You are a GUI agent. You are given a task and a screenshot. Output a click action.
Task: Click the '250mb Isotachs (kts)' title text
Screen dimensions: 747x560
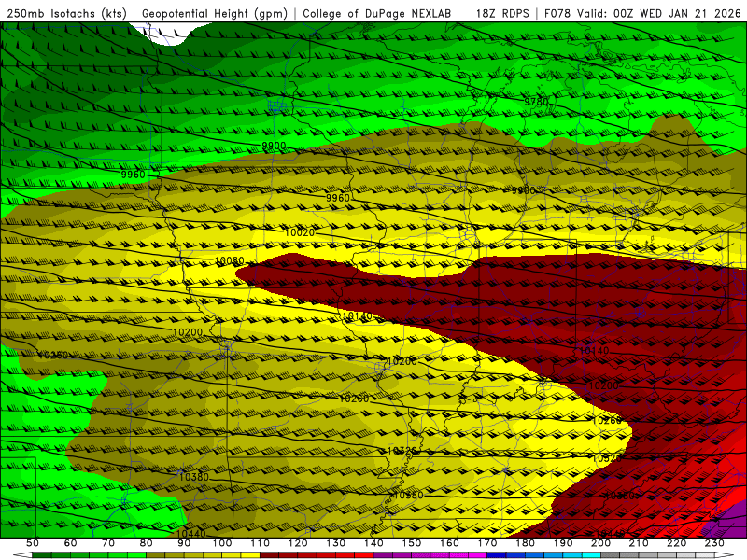tap(66, 13)
